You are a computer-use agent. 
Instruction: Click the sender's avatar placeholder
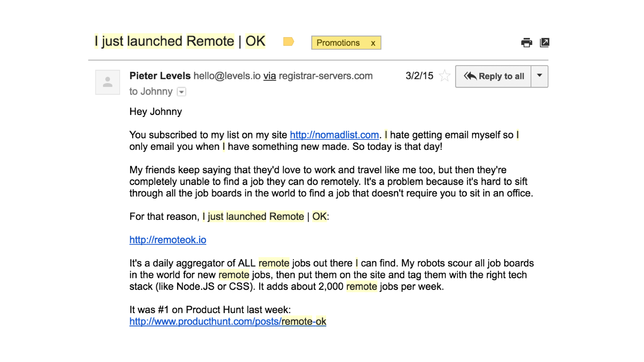tap(108, 82)
